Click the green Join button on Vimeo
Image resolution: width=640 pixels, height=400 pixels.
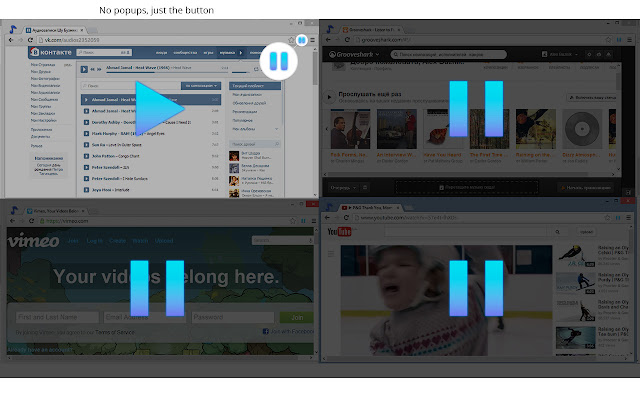tap(297, 317)
